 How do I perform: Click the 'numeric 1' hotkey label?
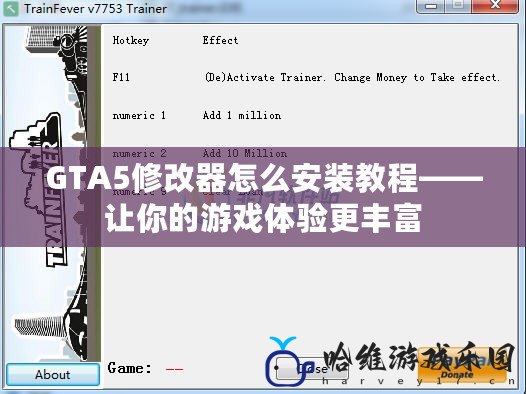click(139, 116)
